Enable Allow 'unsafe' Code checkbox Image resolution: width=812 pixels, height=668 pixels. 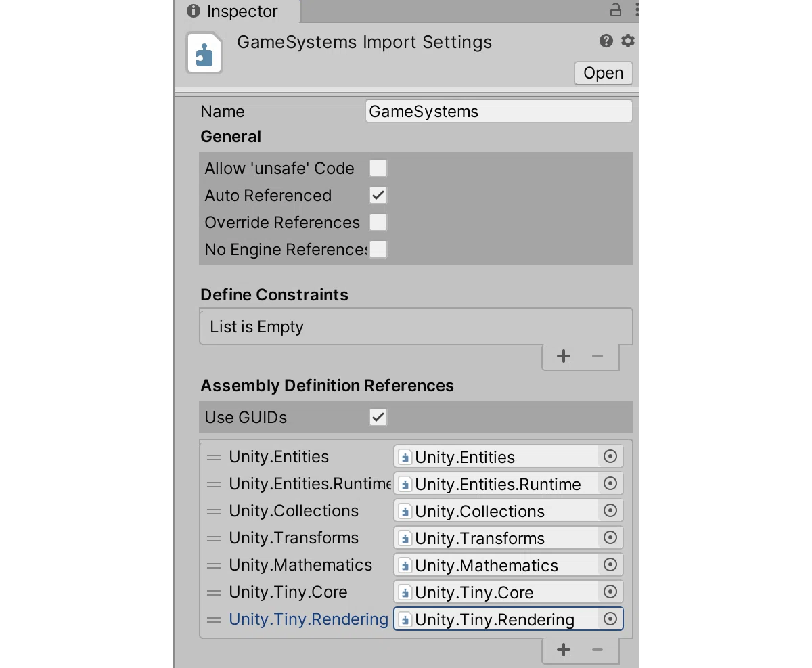coord(378,168)
